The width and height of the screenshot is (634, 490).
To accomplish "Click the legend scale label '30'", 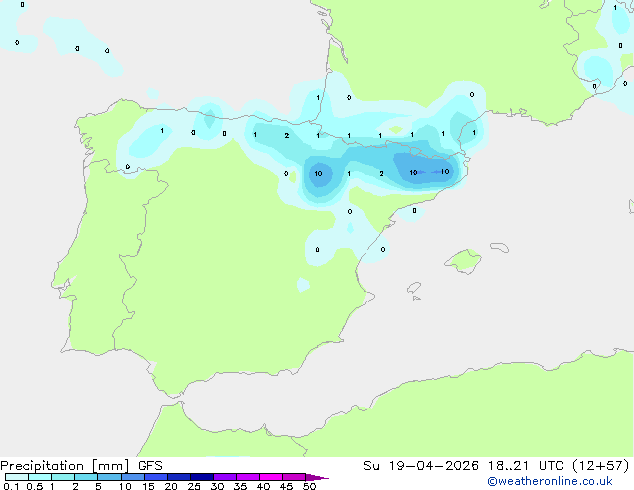I will [x=217, y=486].
